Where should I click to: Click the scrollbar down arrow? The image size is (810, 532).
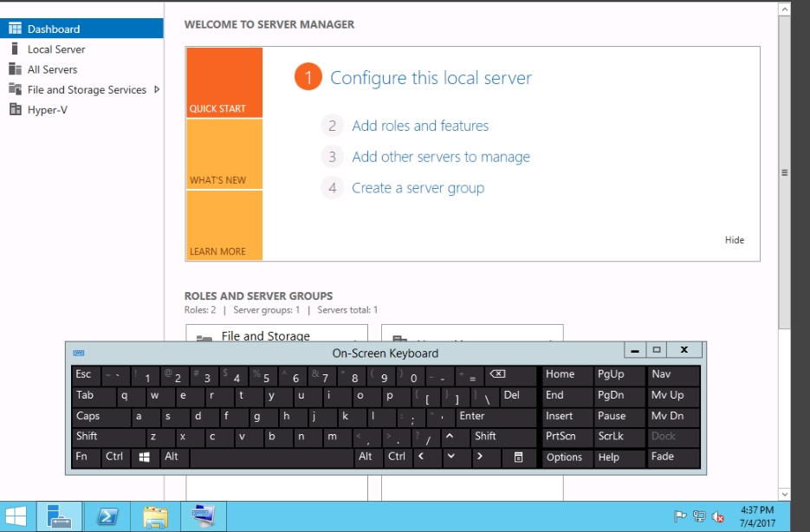tap(784, 494)
